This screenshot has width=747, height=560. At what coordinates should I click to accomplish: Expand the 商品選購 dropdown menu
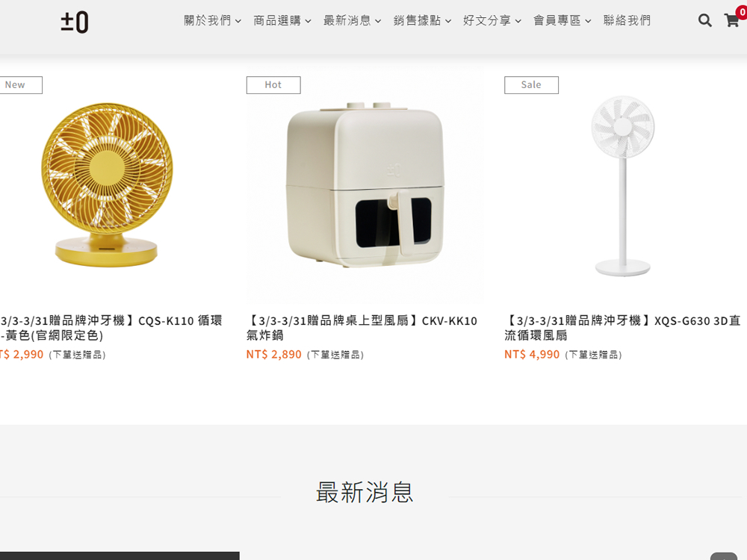coord(282,20)
